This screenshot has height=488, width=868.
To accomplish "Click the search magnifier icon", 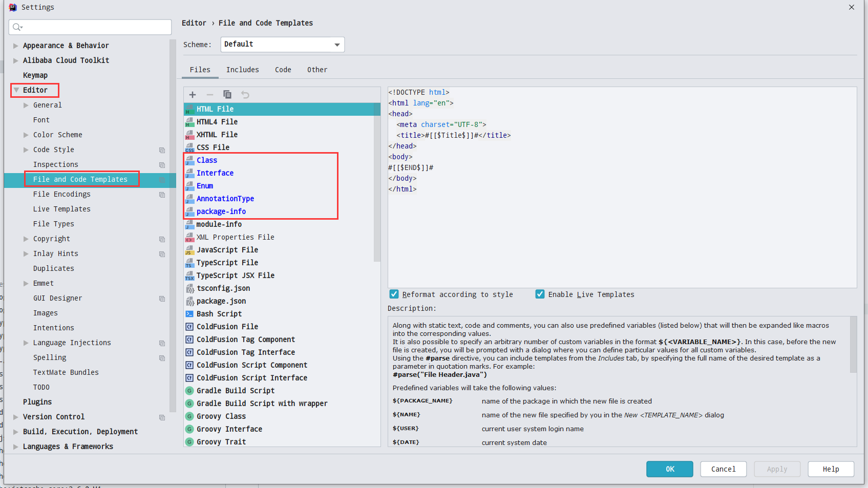I will tap(17, 27).
